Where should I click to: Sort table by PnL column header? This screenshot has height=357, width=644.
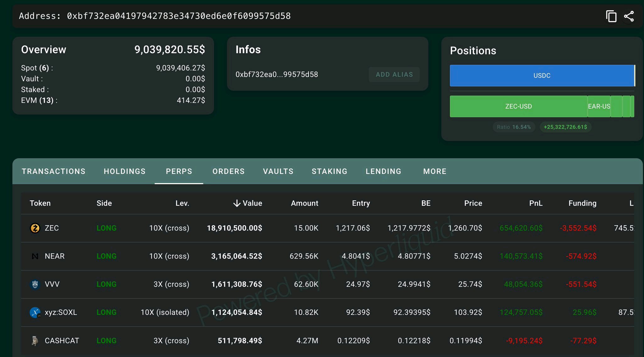tap(536, 204)
